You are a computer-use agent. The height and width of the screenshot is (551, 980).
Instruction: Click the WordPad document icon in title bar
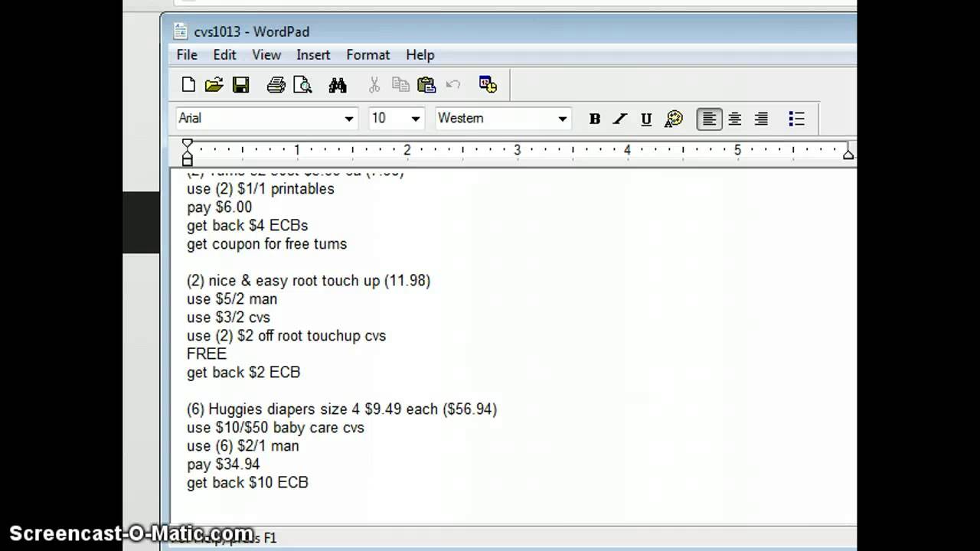[181, 31]
